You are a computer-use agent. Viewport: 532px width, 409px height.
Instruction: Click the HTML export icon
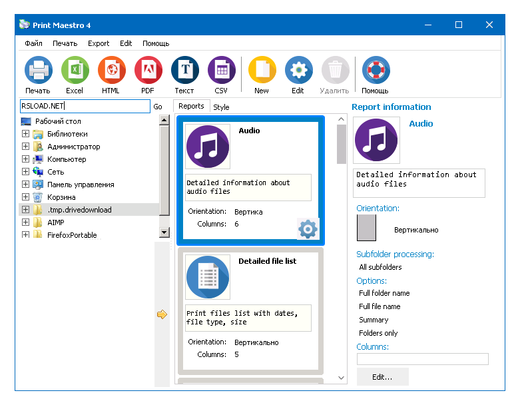[111, 71]
